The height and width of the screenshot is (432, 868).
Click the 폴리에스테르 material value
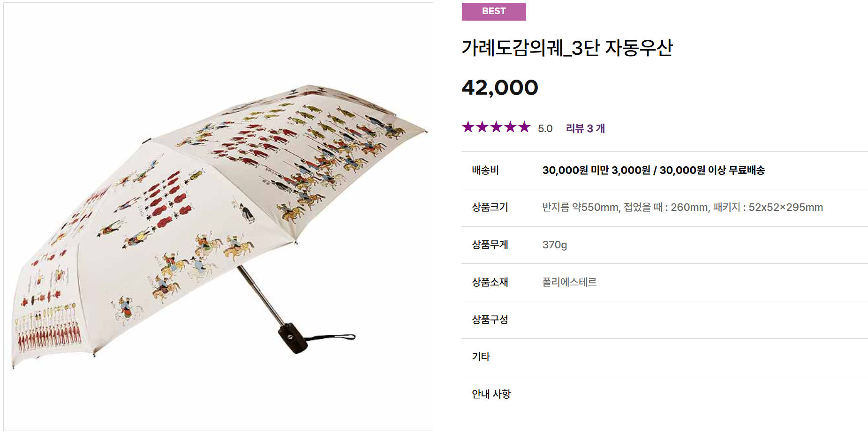pyautogui.click(x=570, y=282)
